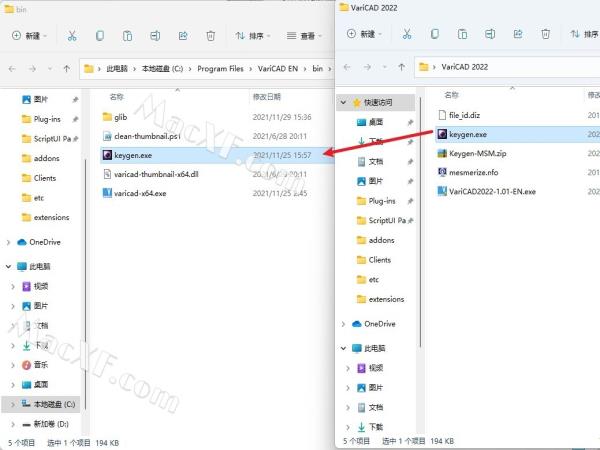The image size is (600, 450).
Task: Select keygen.exe in bin window
Action: [217, 155]
